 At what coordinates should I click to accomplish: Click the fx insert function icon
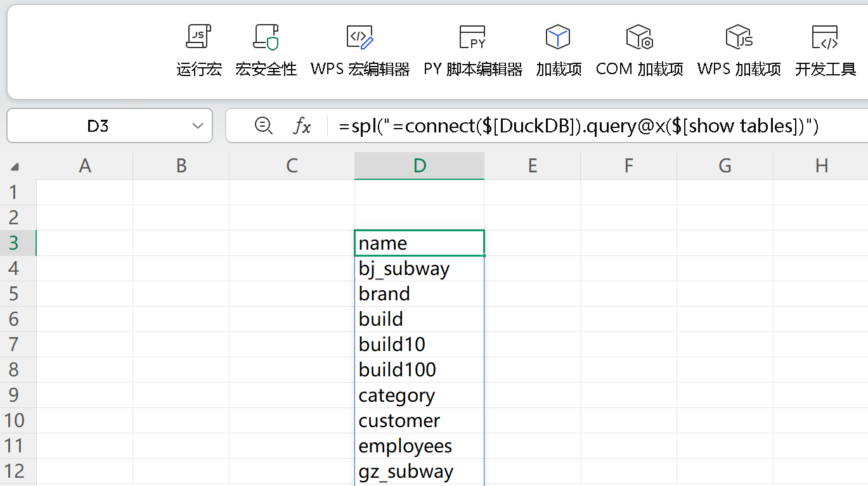pyautogui.click(x=302, y=126)
